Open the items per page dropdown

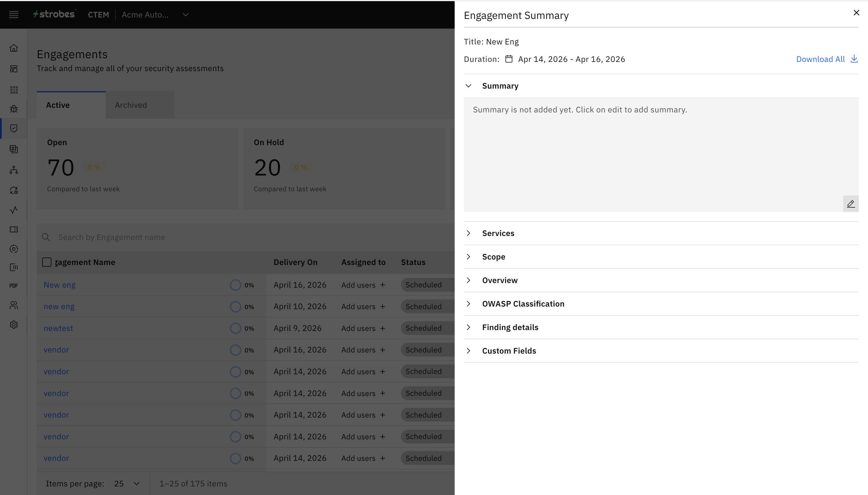(x=127, y=484)
